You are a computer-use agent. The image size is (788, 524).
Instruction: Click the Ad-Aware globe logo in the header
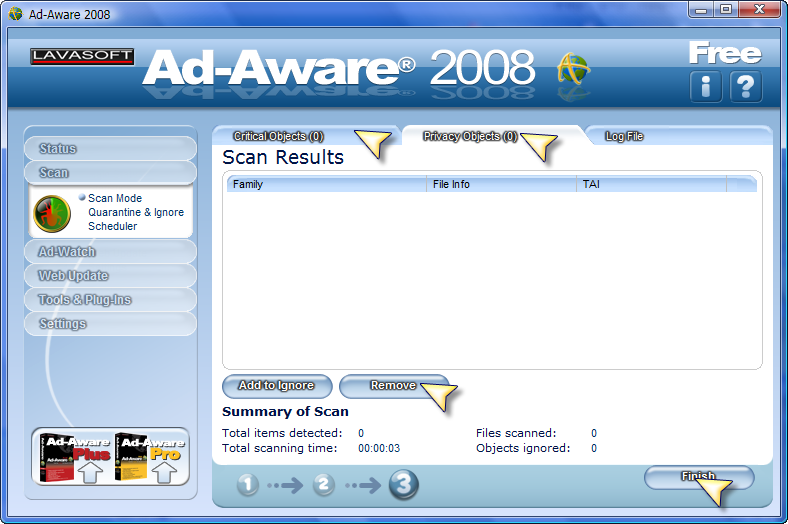pyautogui.click(x=573, y=69)
